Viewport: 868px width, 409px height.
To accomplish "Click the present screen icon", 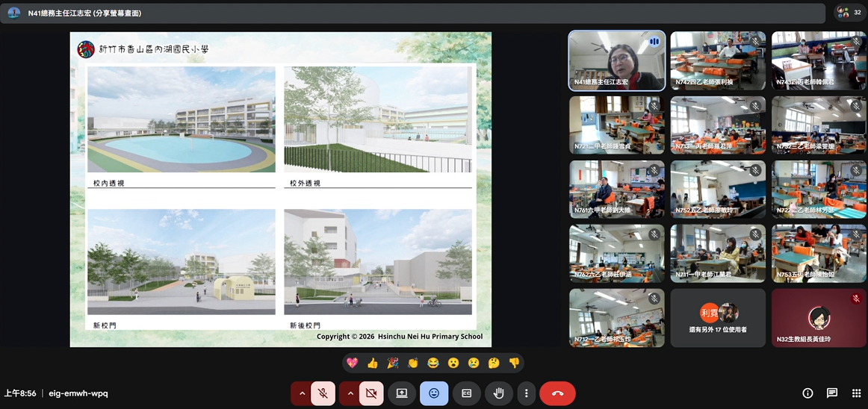I will pos(402,393).
